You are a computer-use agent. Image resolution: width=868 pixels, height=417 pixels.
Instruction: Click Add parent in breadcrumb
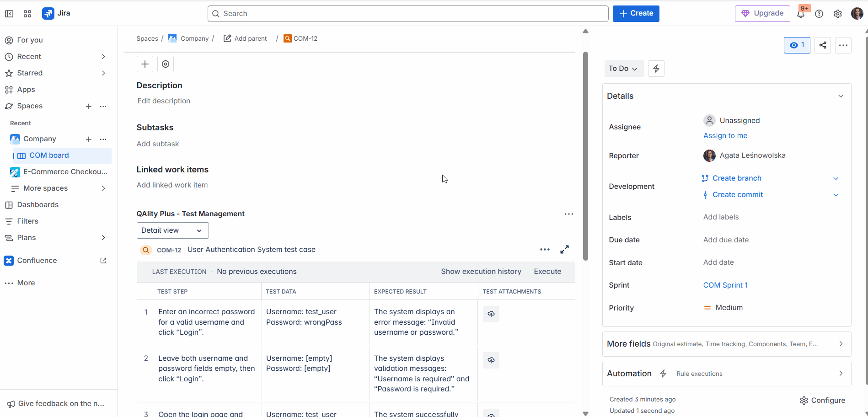[x=245, y=38]
